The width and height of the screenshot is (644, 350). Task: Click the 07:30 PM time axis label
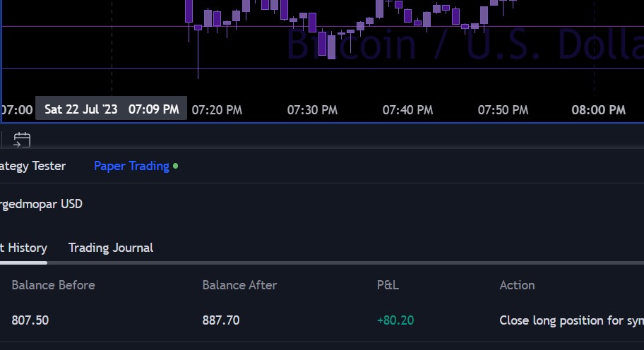(x=312, y=110)
